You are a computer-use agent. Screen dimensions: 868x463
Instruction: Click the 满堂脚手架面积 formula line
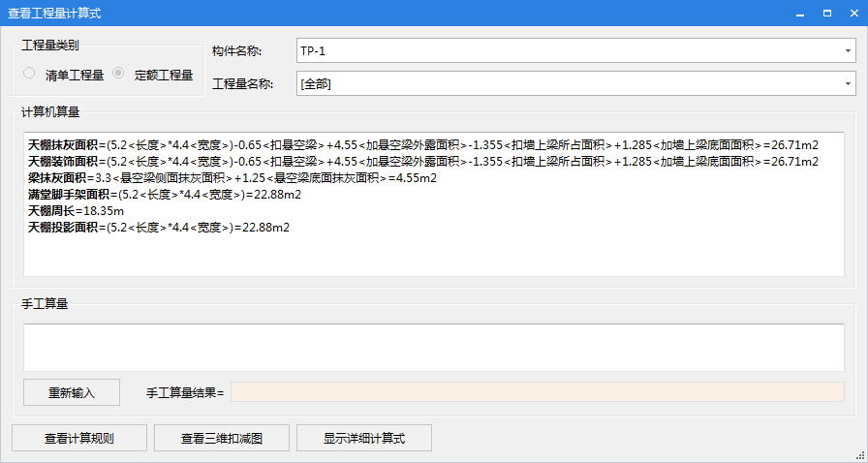tap(165, 195)
